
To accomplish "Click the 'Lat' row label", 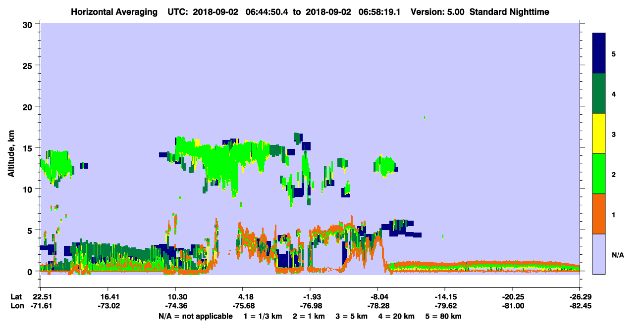I will (x=16, y=297).
